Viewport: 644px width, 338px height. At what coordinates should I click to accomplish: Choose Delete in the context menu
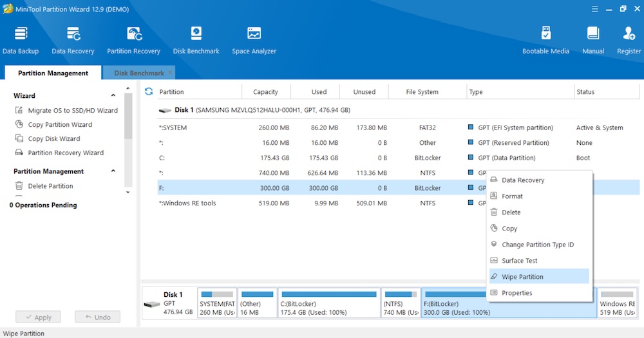point(539,212)
